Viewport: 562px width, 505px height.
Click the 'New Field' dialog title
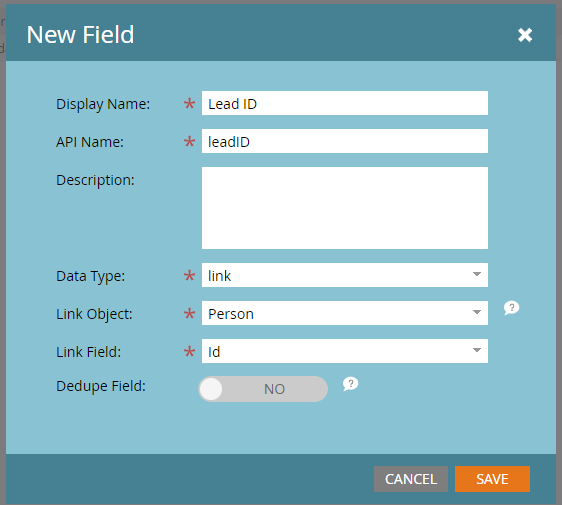coord(80,35)
